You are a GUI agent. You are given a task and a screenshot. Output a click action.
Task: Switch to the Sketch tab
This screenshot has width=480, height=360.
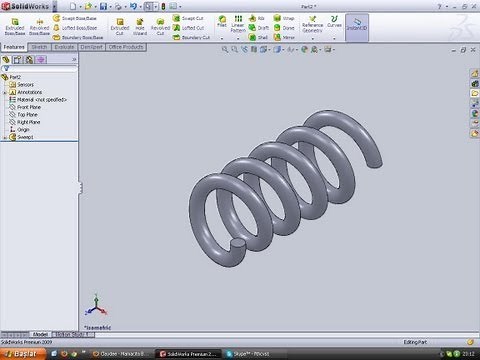tap(40, 47)
